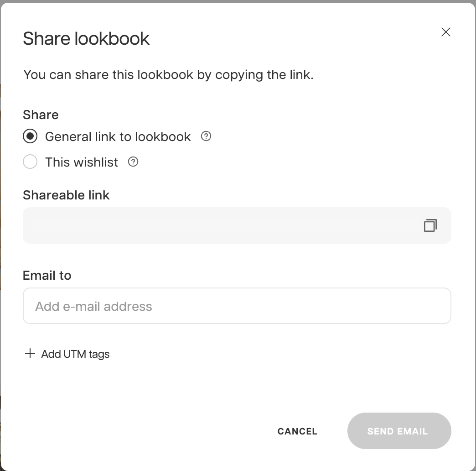Click inside the Shareable link box

pos(219,225)
